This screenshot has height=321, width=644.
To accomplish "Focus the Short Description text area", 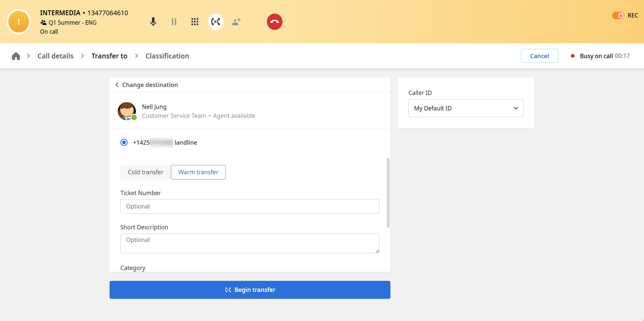I will (250, 243).
